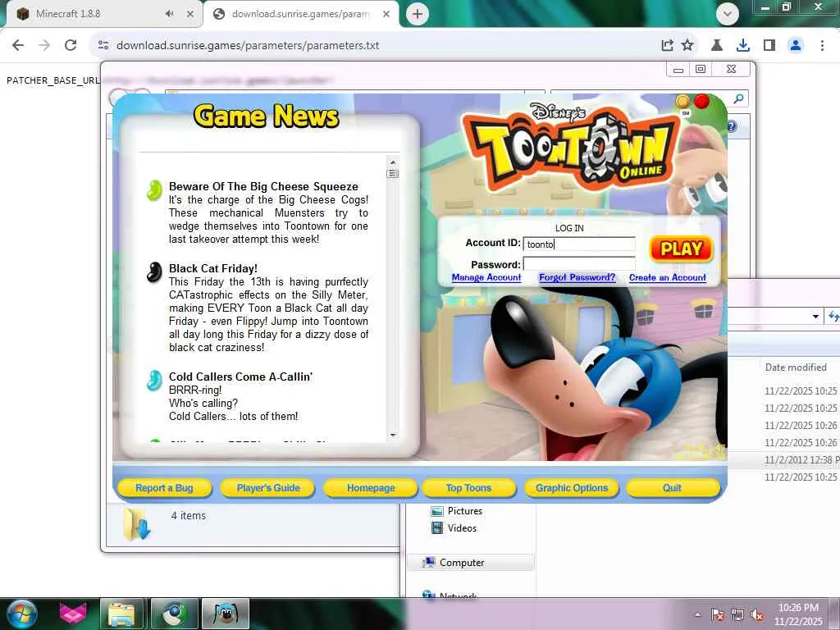The image size is (840, 630).
Task: Click Game News scrollbar up arrow
Action: click(393, 162)
